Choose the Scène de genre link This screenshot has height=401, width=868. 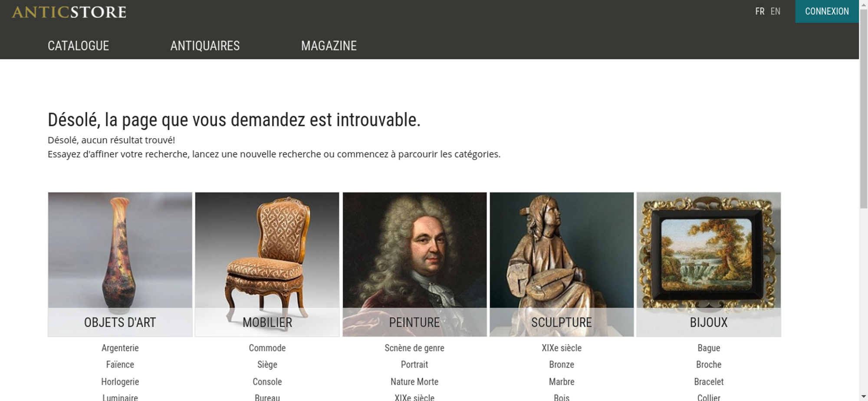tap(414, 348)
